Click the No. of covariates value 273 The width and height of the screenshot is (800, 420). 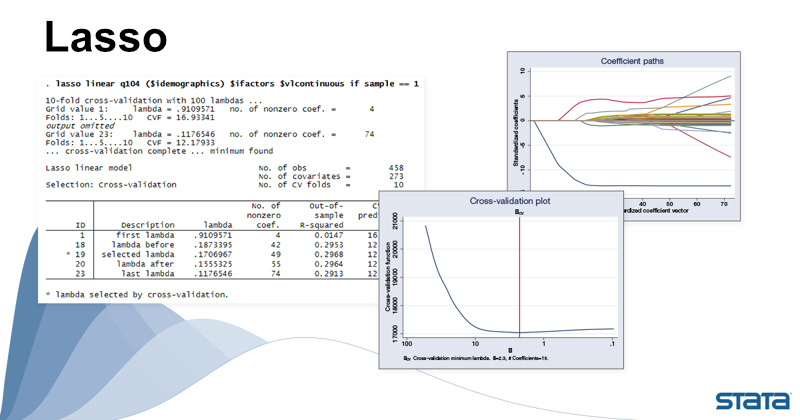coord(395,176)
